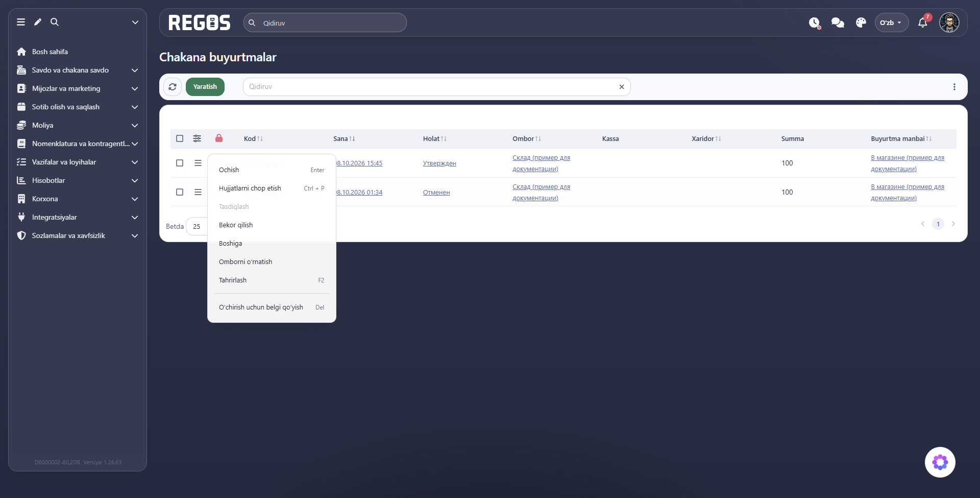Screen dimensions: 980x498
Task: Open row menu for the Отменен order
Action: 198,192
